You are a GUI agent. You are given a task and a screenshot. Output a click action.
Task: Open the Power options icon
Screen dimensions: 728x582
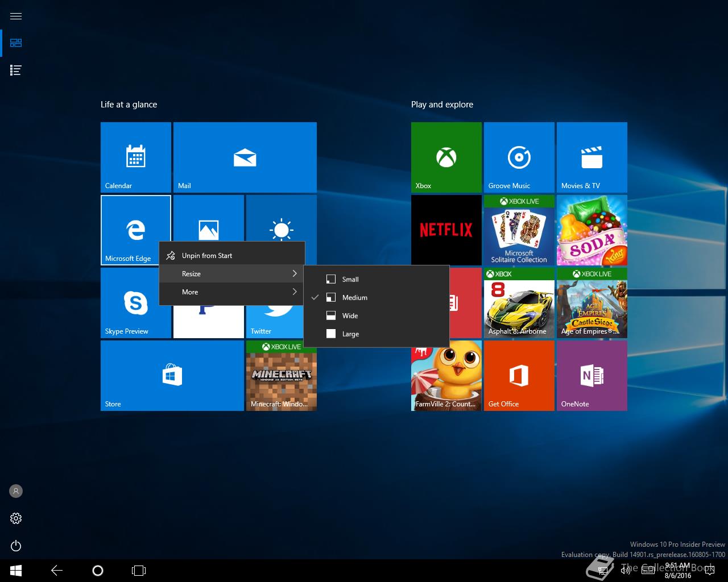[x=16, y=546]
